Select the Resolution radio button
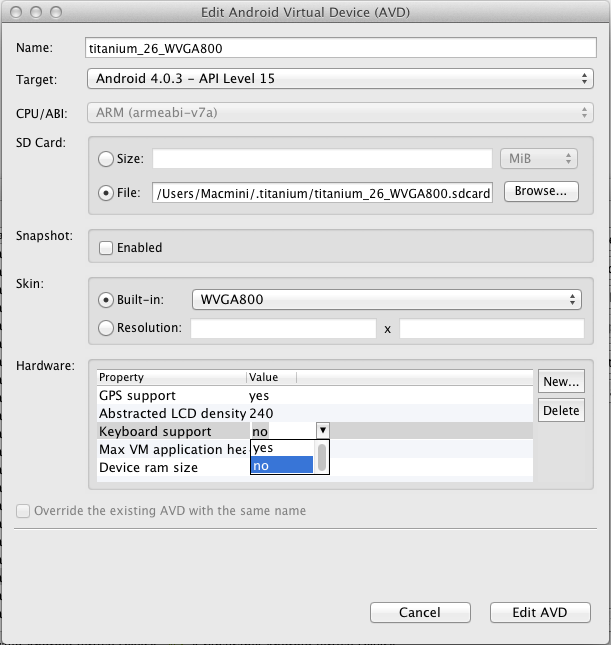This screenshot has height=645, width=611. [x=106, y=328]
